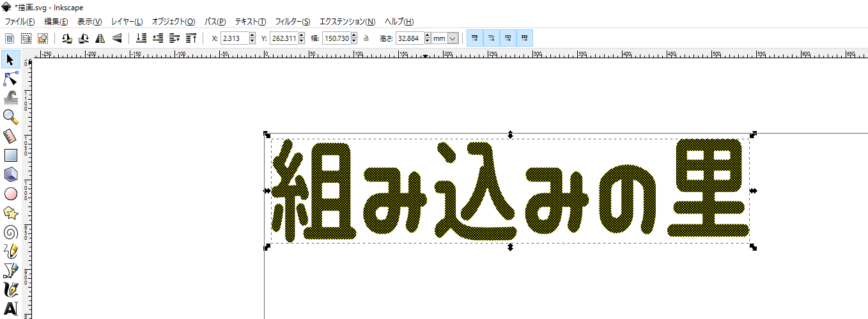868x319 pixels.
Task: Increase X position value stepper
Action: click(x=253, y=35)
